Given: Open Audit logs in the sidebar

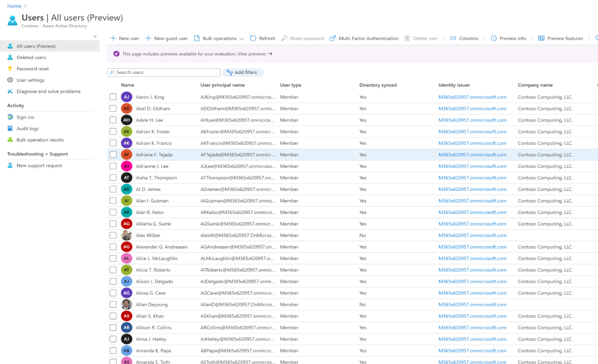Looking at the screenshot, I should point(27,129).
